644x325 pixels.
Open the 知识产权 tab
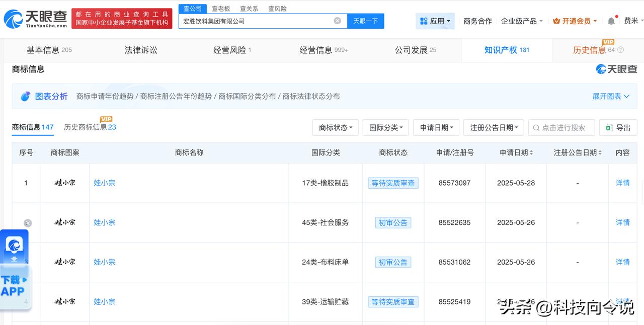click(x=507, y=50)
